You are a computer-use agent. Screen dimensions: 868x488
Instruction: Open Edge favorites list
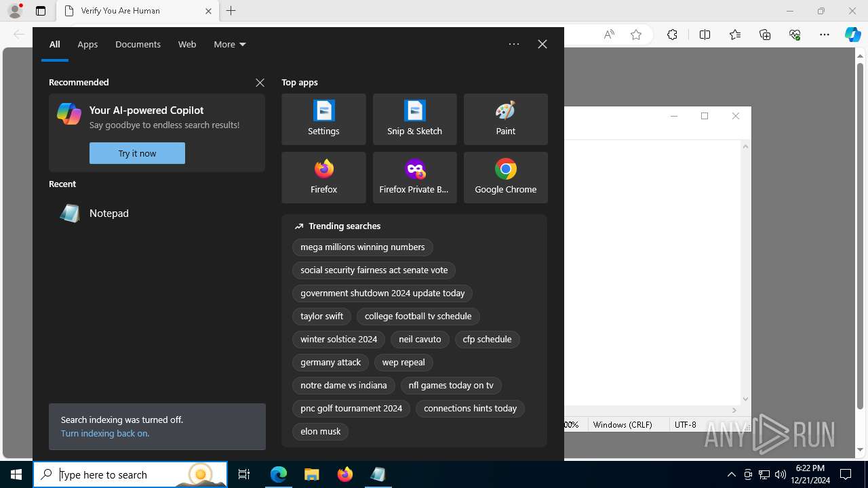(735, 35)
